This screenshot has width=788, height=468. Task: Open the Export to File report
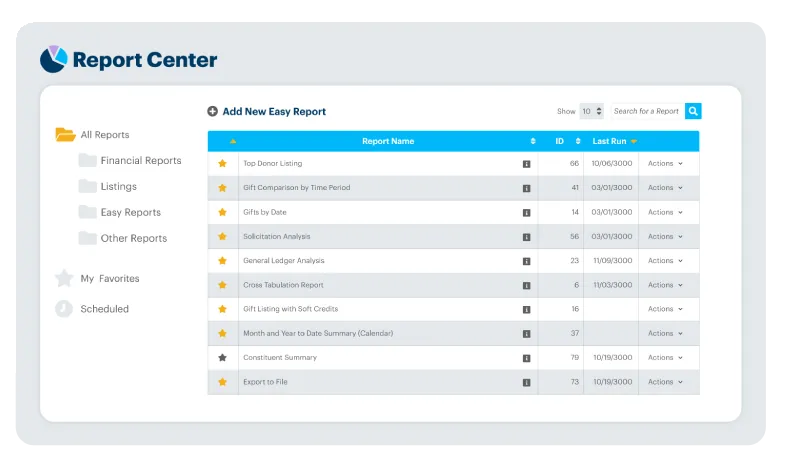click(x=265, y=382)
